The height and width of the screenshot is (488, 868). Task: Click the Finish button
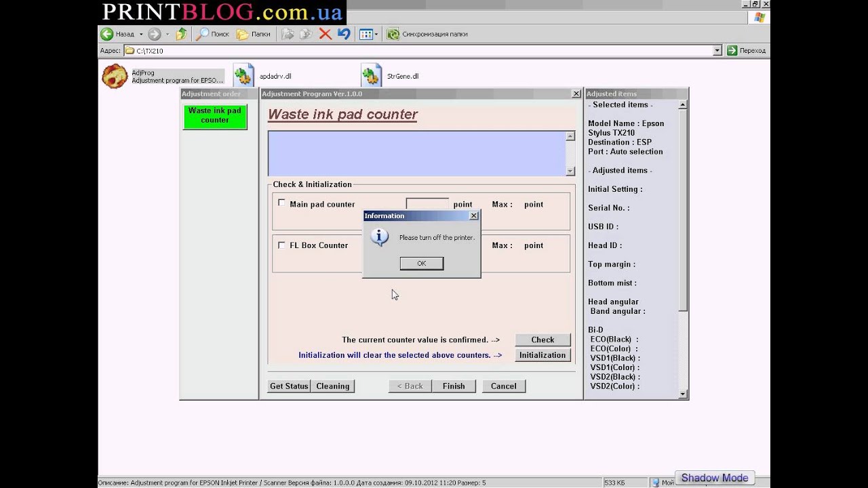[454, 386]
